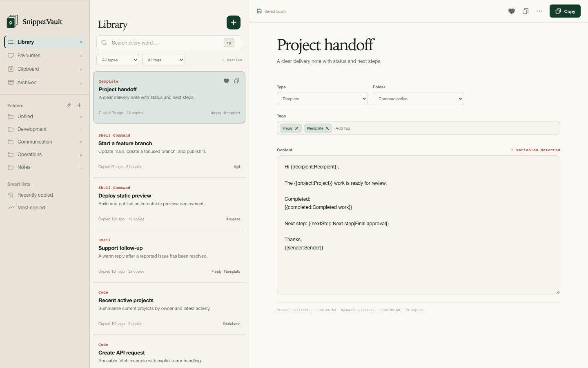Click the #database tag on Recent projects card
Screen dimensions: 588x368
(x=232, y=324)
